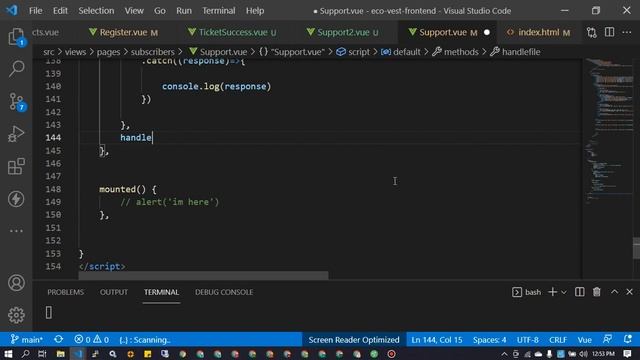Image resolution: width=640 pixels, height=360 pixels.
Task: Expand 'default' breadcrumb dropdown
Action: [x=401, y=52]
